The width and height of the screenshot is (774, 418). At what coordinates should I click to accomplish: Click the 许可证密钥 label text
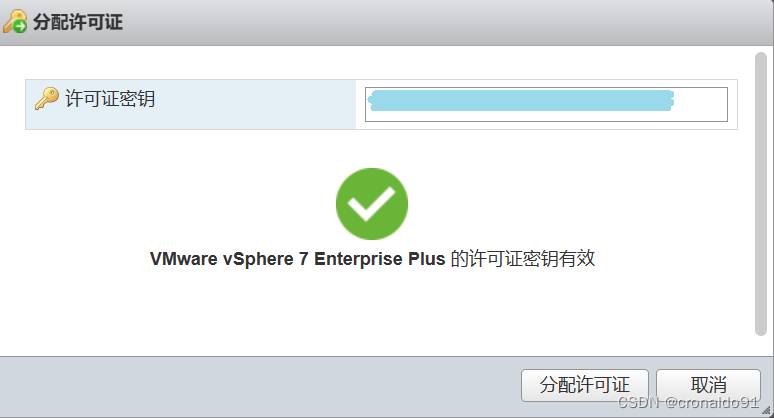[x=110, y=99]
